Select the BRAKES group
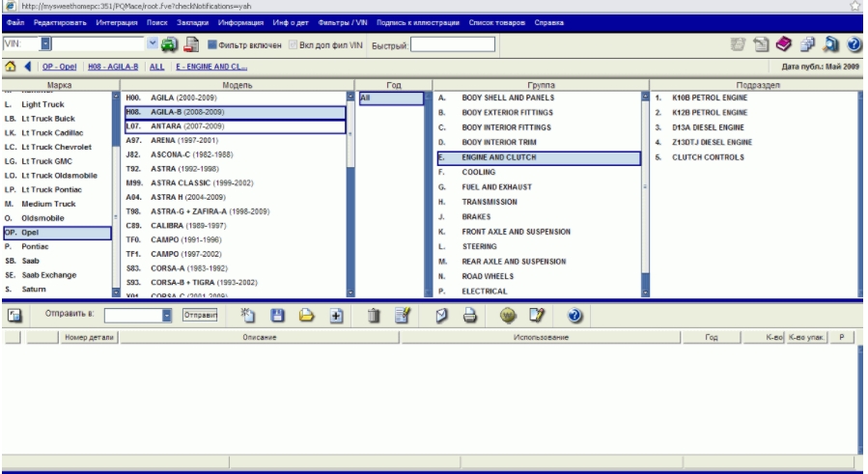The image size is (868, 474). click(539, 217)
